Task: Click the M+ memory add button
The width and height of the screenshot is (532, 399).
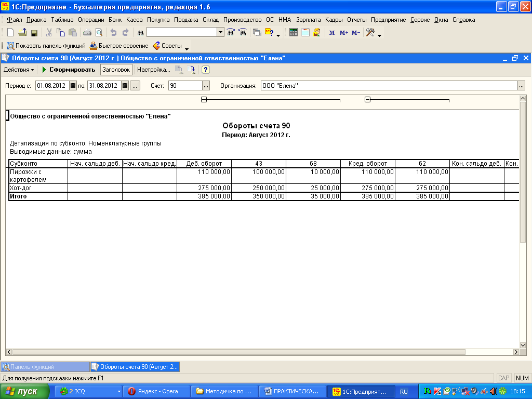Action: tap(344, 33)
